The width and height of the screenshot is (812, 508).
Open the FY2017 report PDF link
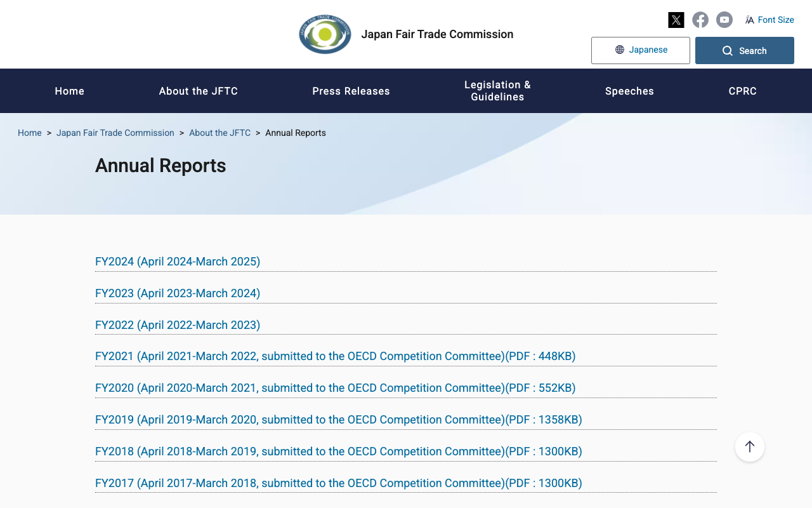click(x=339, y=483)
